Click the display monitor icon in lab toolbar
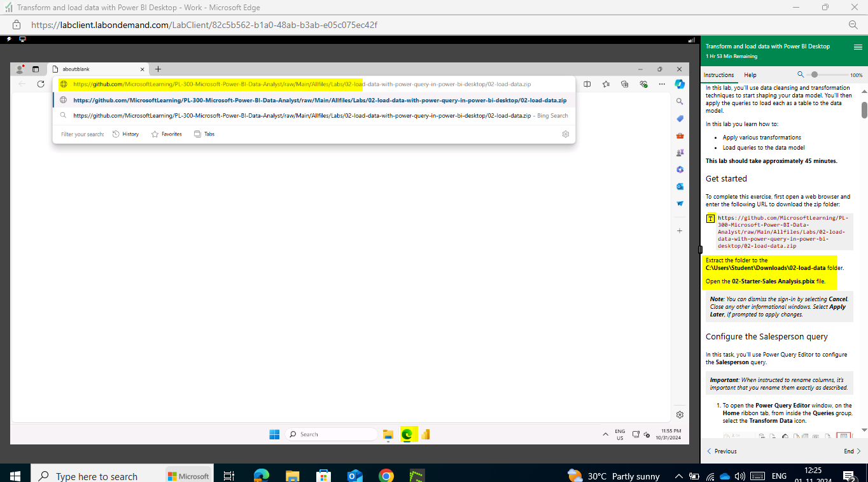Image resolution: width=868 pixels, height=482 pixels. pos(22,39)
